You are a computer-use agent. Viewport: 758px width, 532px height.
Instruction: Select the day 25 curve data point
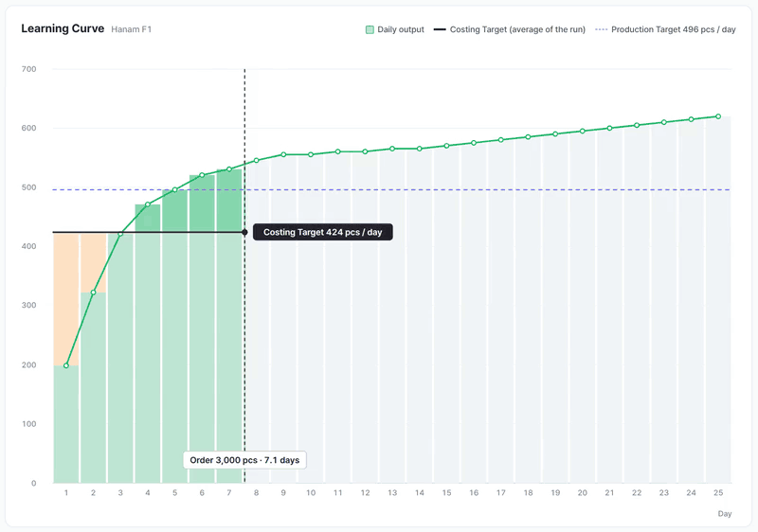click(x=718, y=116)
